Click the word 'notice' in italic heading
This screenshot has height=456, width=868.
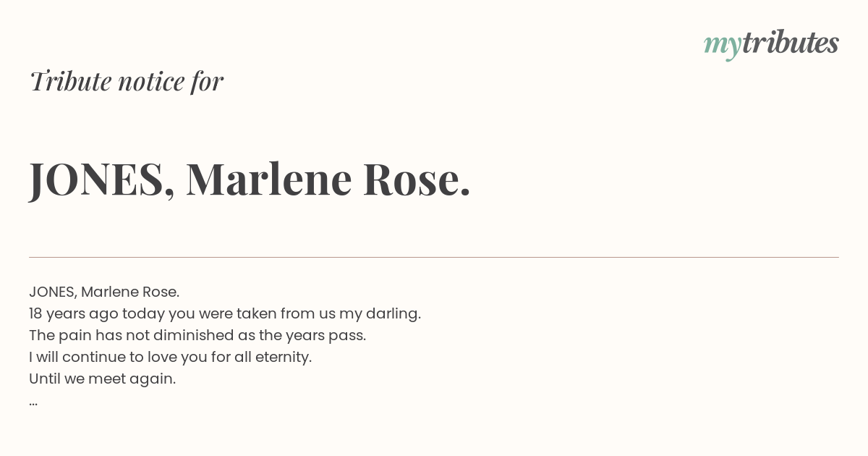[151, 81]
